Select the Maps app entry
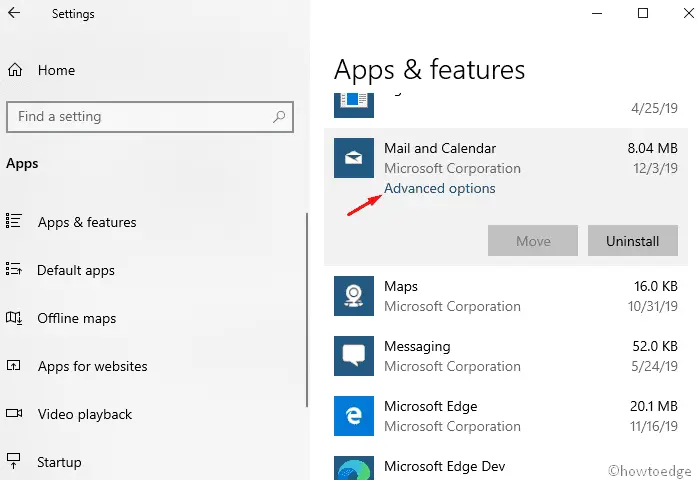The height and width of the screenshot is (480, 698). point(506,296)
